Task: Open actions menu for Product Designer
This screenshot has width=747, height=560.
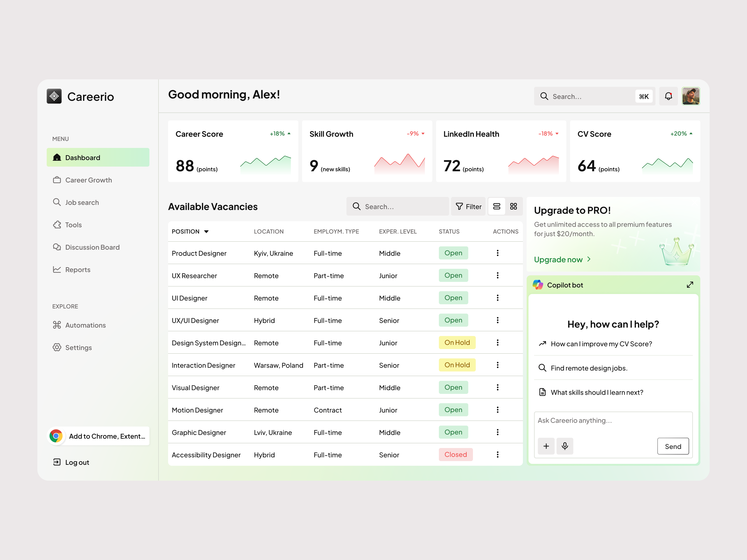Action: tap(497, 253)
